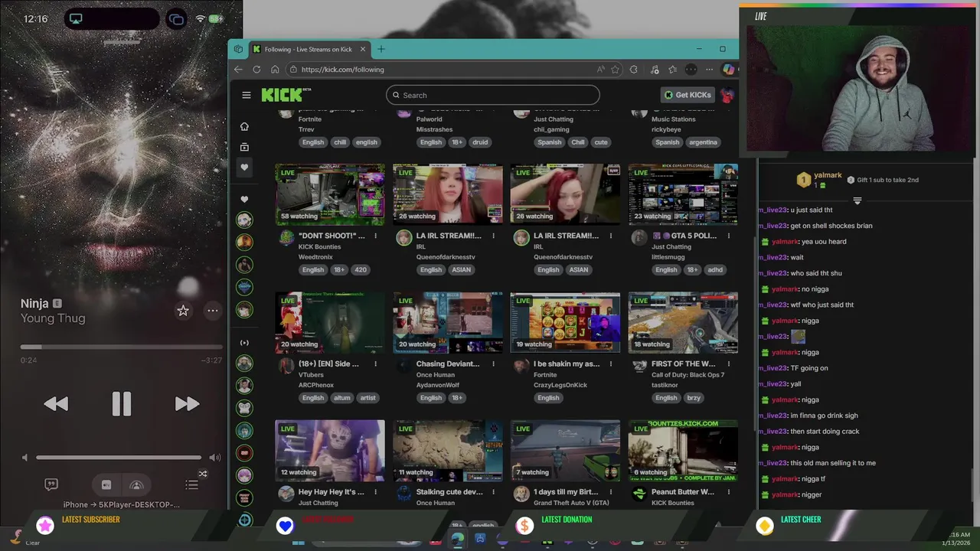Go to Kick home via sidebar house icon
Viewport: 980px width, 551px height.
point(244,126)
